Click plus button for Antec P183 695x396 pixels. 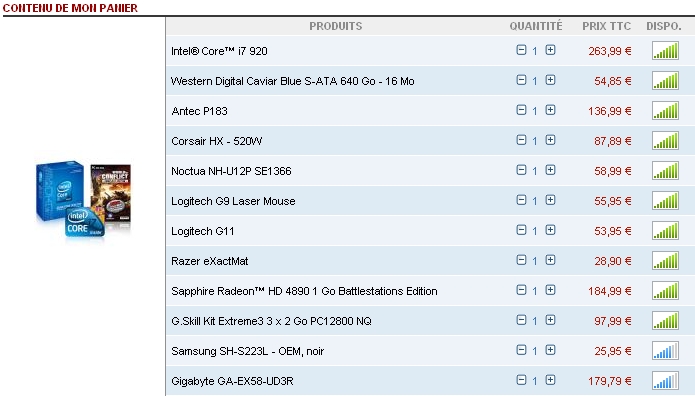pos(550,110)
